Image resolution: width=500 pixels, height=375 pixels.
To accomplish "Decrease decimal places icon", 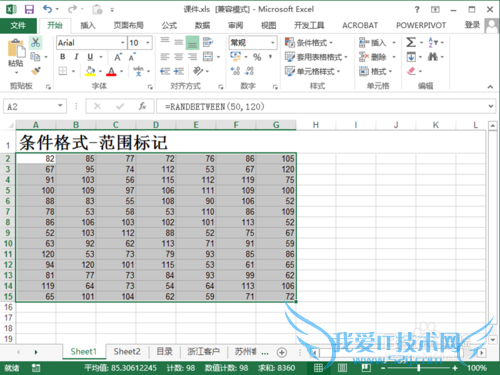I will pos(249,71).
